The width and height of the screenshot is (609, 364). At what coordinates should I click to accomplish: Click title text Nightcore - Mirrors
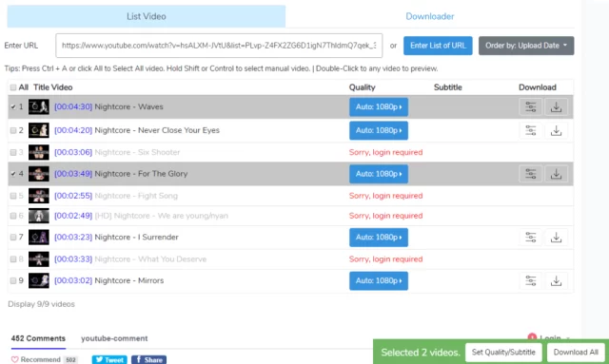[x=129, y=280]
